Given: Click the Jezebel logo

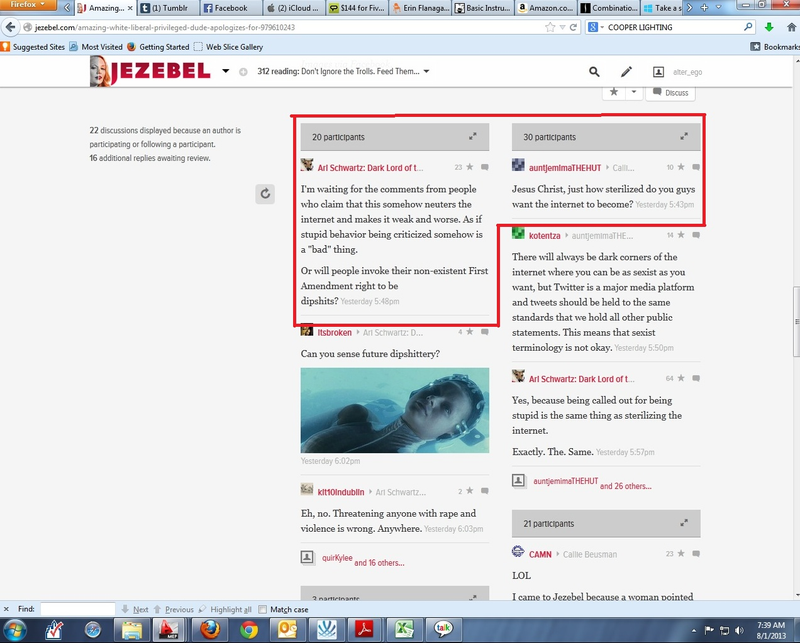Looking at the screenshot, I should click(x=151, y=71).
